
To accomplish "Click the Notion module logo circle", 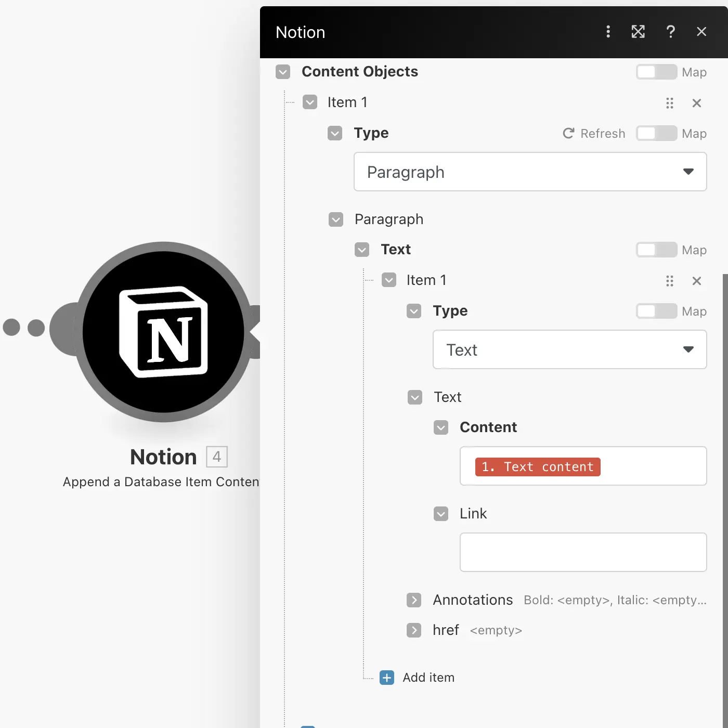I will 163,332.
